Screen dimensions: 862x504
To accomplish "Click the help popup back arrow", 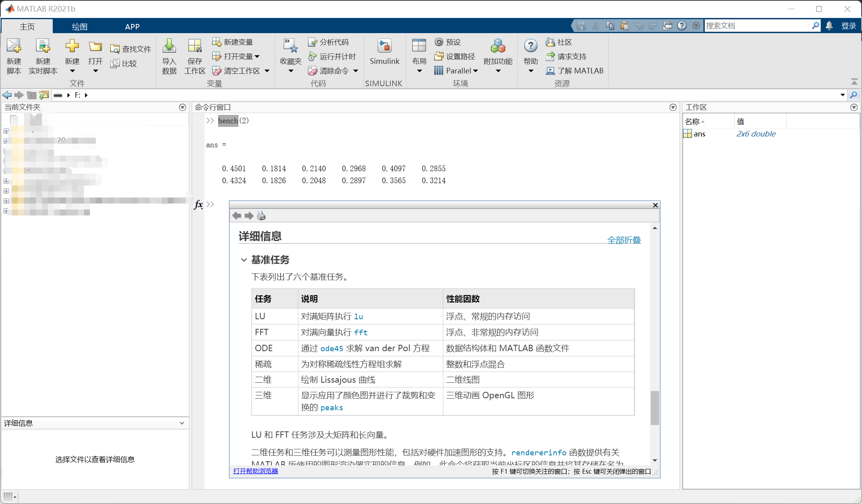I will (x=237, y=216).
